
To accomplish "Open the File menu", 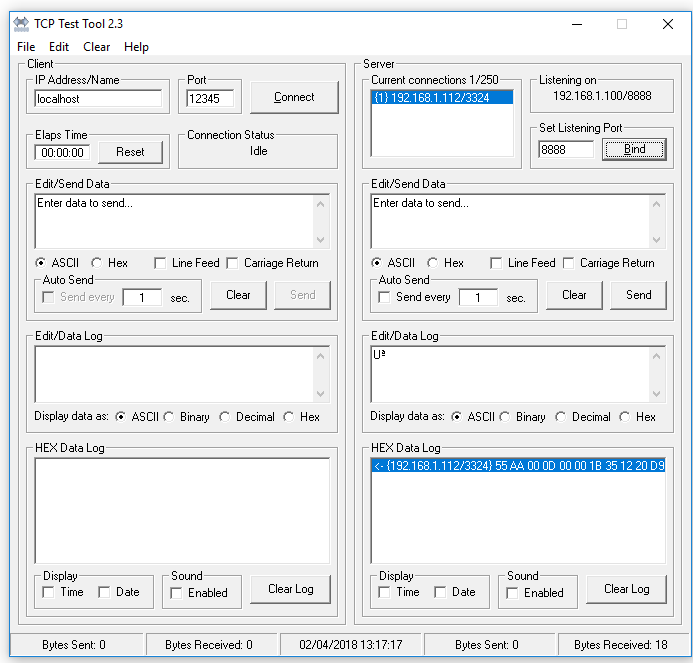I will (x=26, y=47).
